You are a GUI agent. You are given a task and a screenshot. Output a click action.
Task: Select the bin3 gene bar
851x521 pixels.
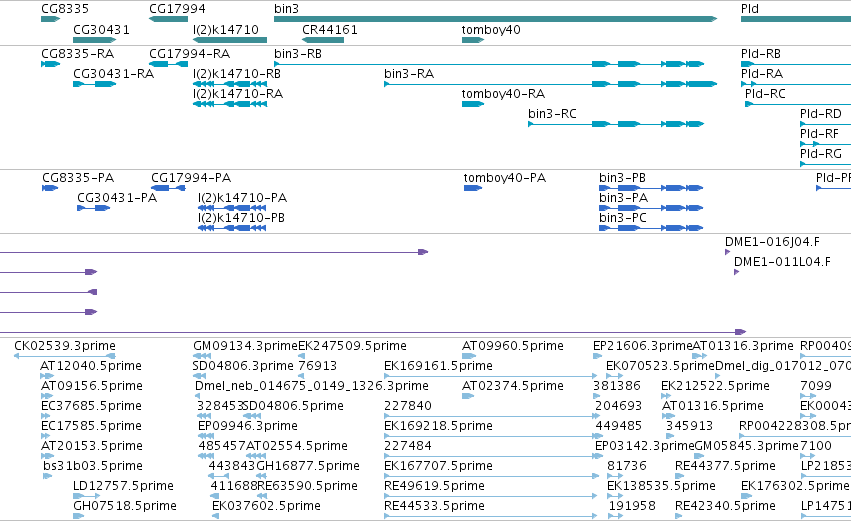coord(496,19)
